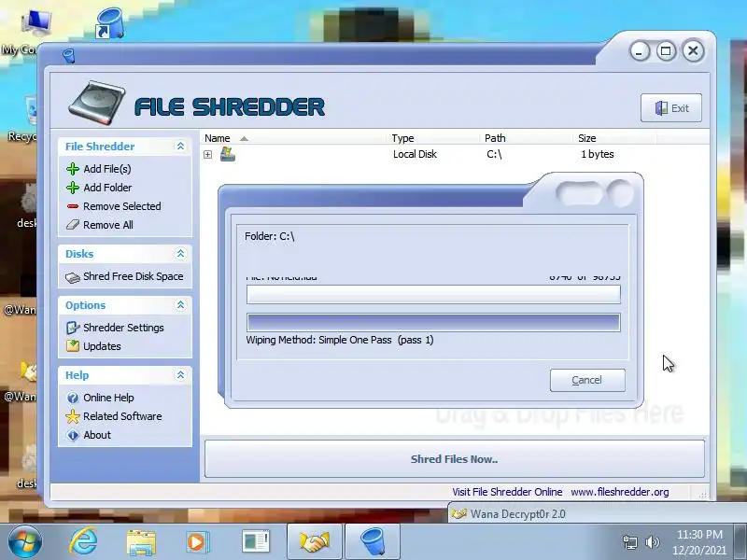This screenshot has width=747, height=560.
Task: Click the star icon for Related Software
Action: click(73, 416)
